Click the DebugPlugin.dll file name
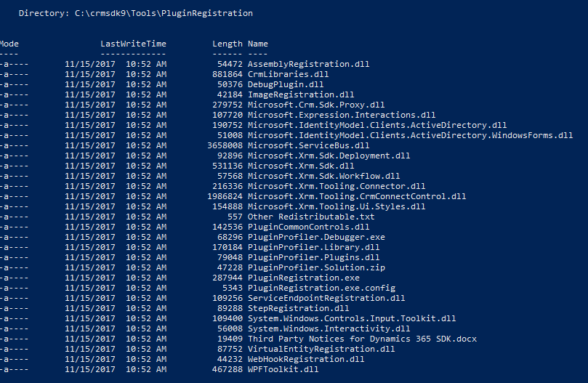588x383 pixels. (286, 84)
